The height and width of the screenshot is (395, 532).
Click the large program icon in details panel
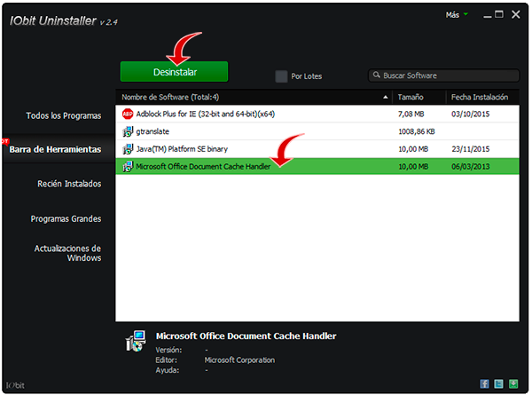click(136, 342)
